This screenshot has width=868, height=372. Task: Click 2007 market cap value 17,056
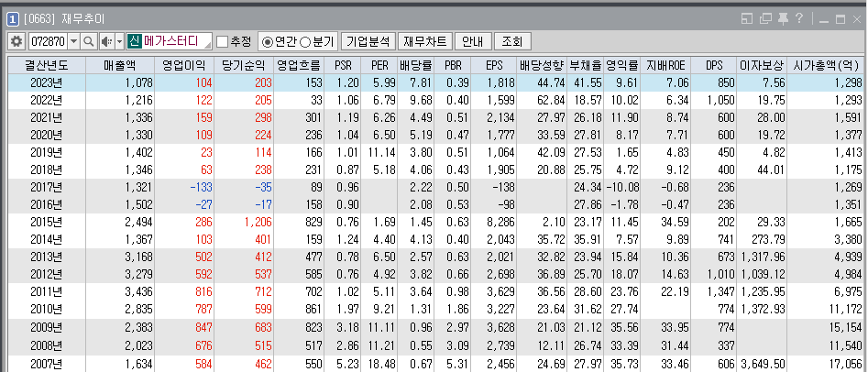845,365
